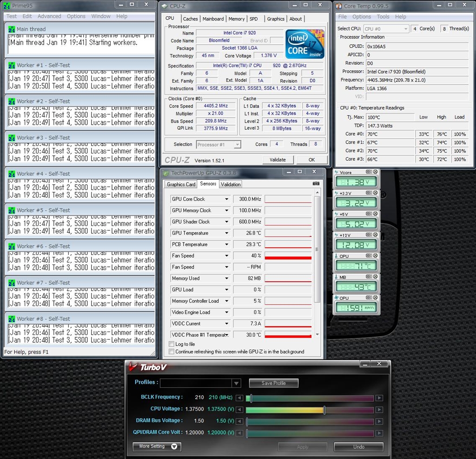The image size is (476, 459).
Task: Click the Validate button in CPU-Z
Action: click(x=278, y=160)
